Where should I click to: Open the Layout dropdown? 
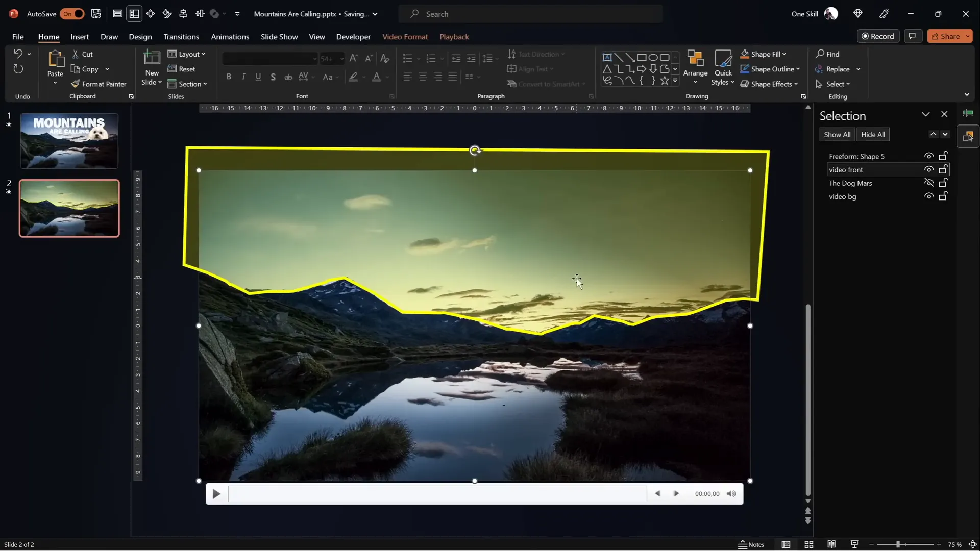[x=186, y=54]
